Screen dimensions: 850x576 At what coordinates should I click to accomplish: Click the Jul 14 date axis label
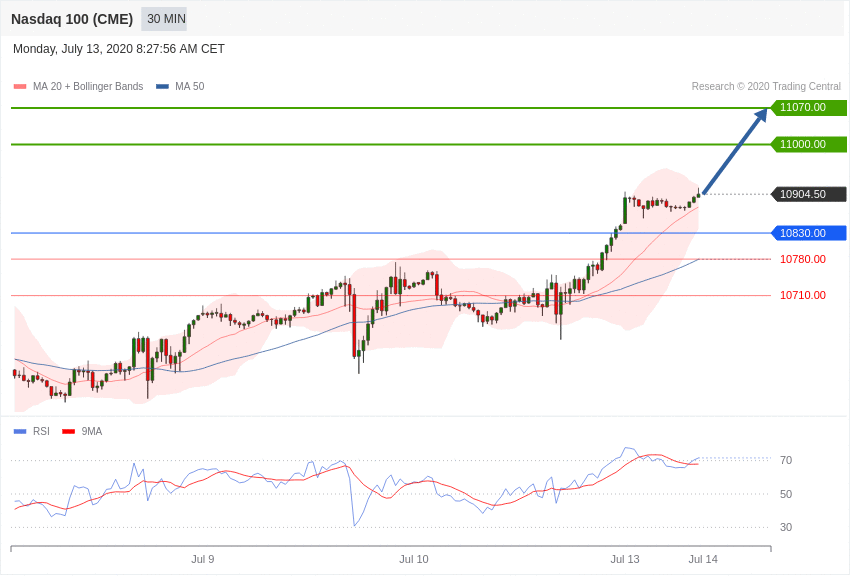tap(703, 559)
